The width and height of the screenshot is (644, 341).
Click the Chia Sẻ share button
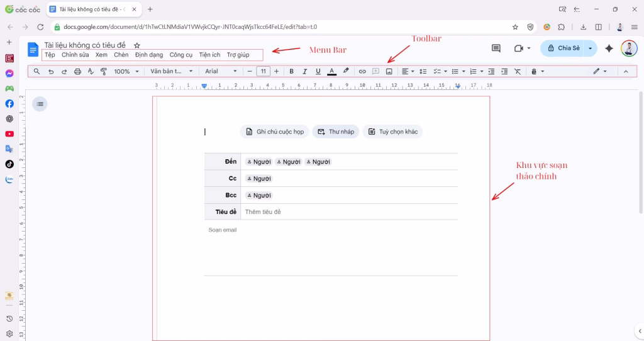point(563,48)
